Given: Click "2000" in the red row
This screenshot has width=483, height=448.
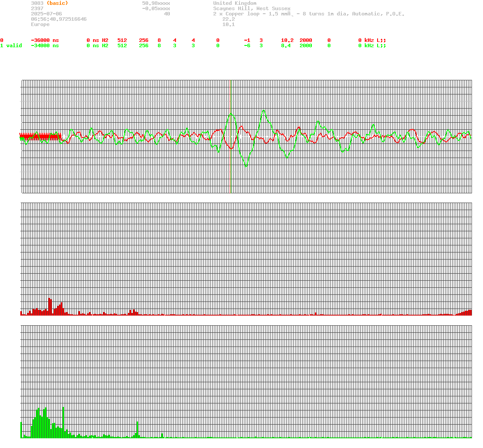Looking at the screenshot, I should pyautogui.click(x=306, y=41).
